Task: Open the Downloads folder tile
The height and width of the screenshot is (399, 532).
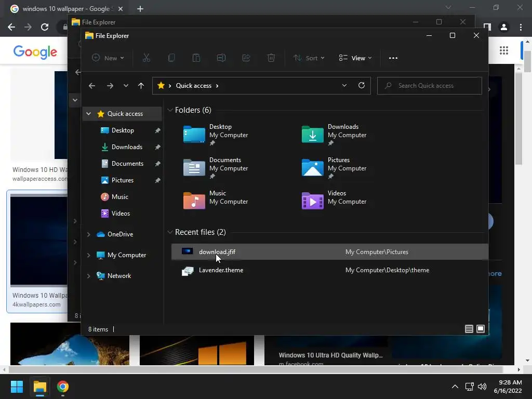Action: (334, 135)
